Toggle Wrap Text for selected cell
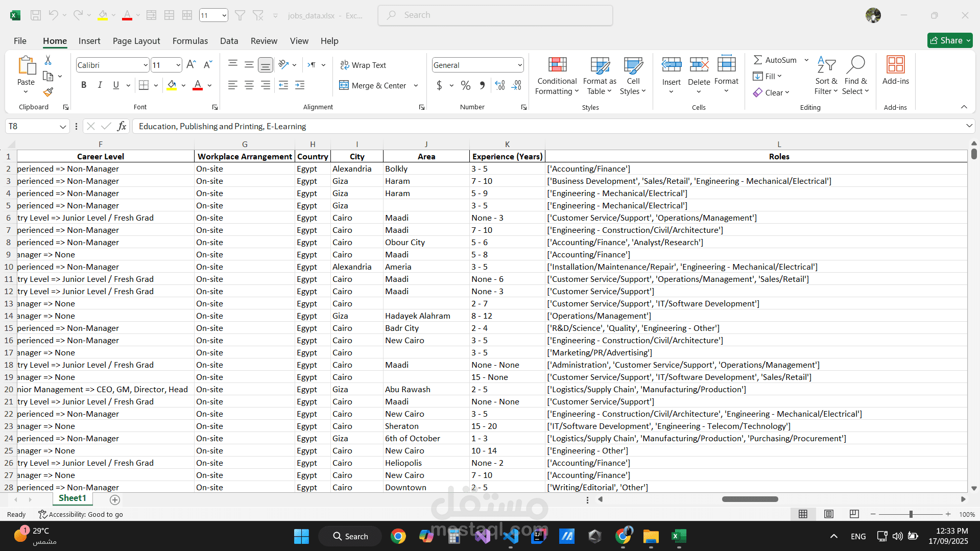980x551 pixels. click(363, 65)
